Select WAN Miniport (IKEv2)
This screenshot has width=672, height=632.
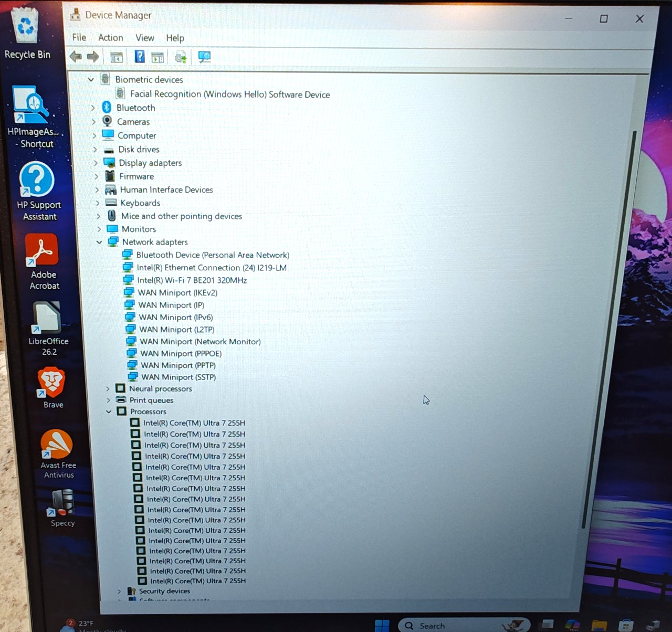(177, 292)
